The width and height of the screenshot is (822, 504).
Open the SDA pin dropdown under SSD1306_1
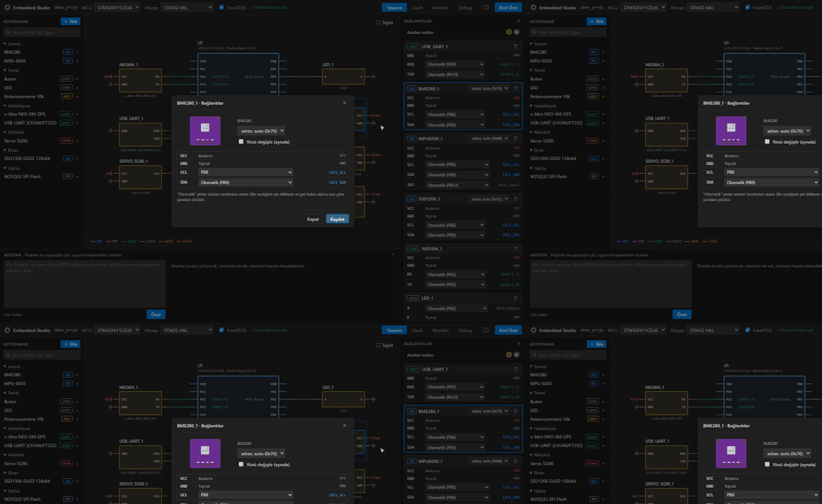point(455,235)
